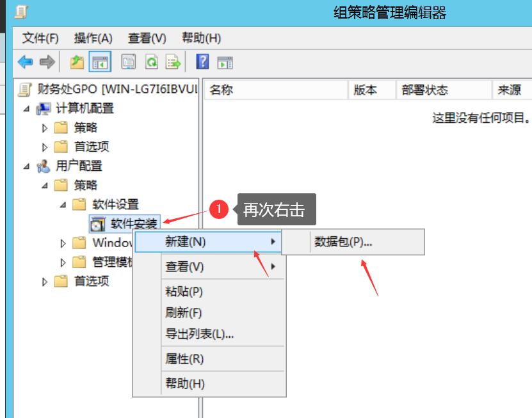Choose 属性(R) from context menu
This screenshot has width=532, height=418.
[x=208, y=359]
